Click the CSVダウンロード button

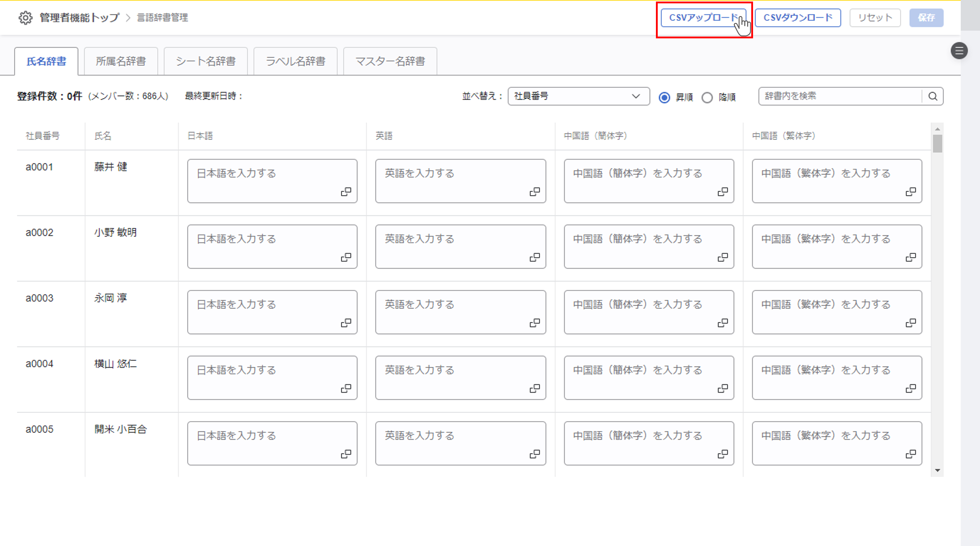click(x=798, y=18)
